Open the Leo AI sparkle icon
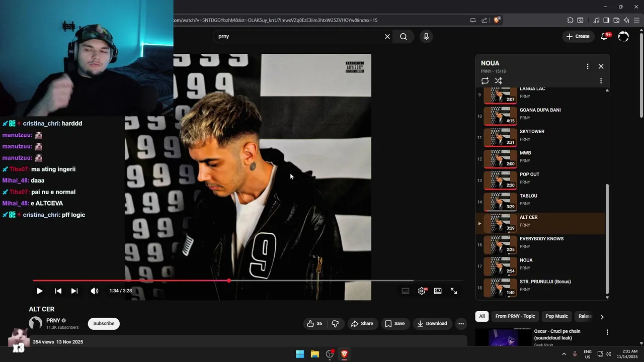644x362 pixels. point(626,20)
